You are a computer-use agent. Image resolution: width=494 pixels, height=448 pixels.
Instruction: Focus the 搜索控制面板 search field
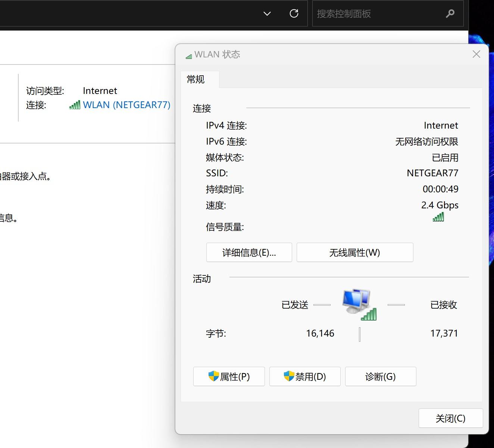click(388, 14)
